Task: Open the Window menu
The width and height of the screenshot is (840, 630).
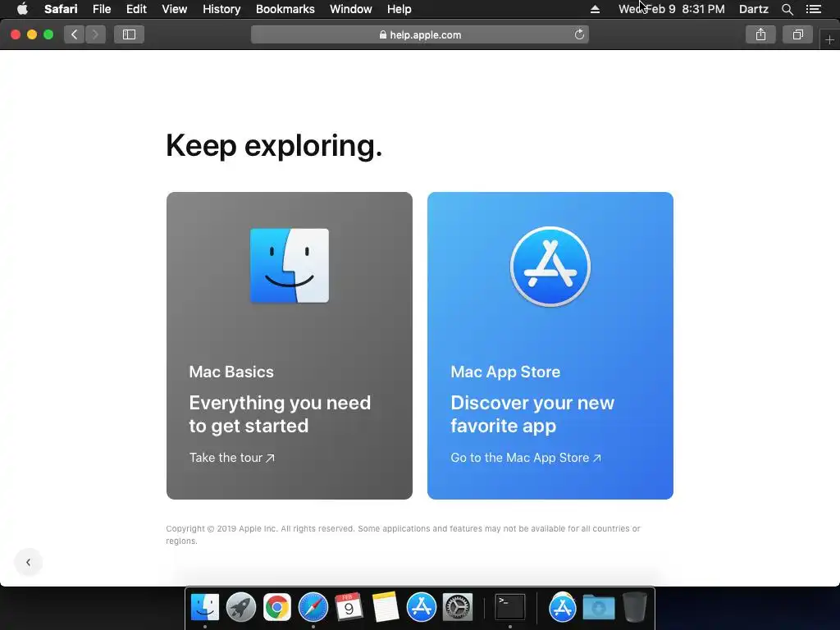Action: pyautogui.click(x=350, y=9)
